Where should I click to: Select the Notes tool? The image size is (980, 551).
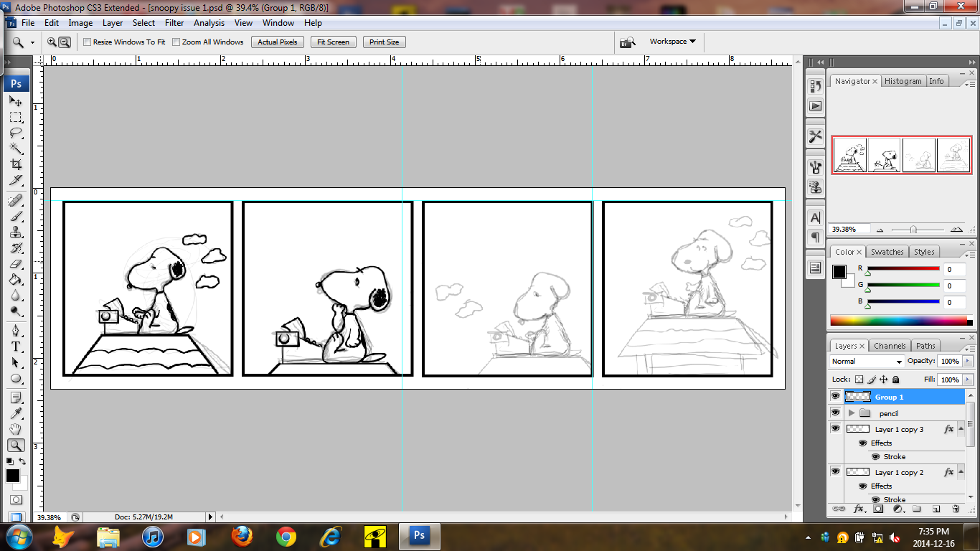point(16,397)
